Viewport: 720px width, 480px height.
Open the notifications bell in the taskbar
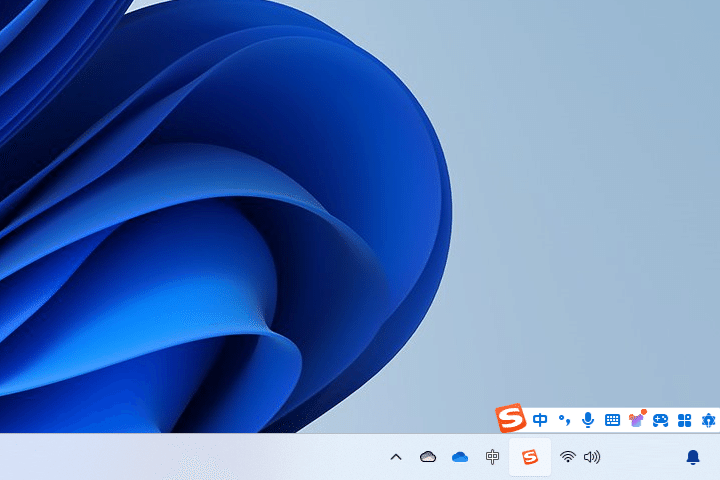click(x=693, y=457)
